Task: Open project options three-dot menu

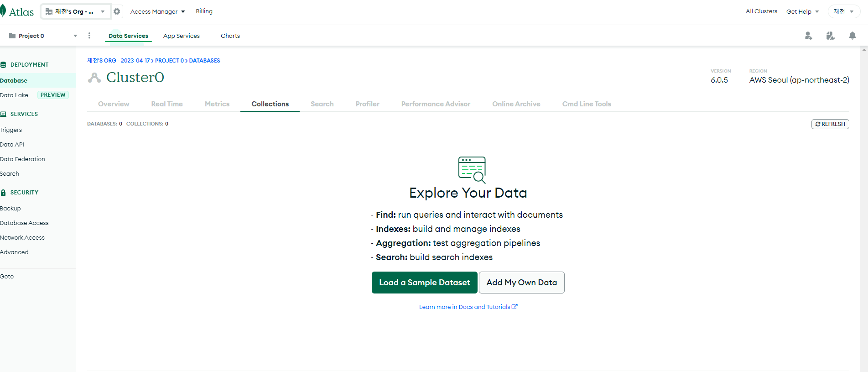Action: 89,36
